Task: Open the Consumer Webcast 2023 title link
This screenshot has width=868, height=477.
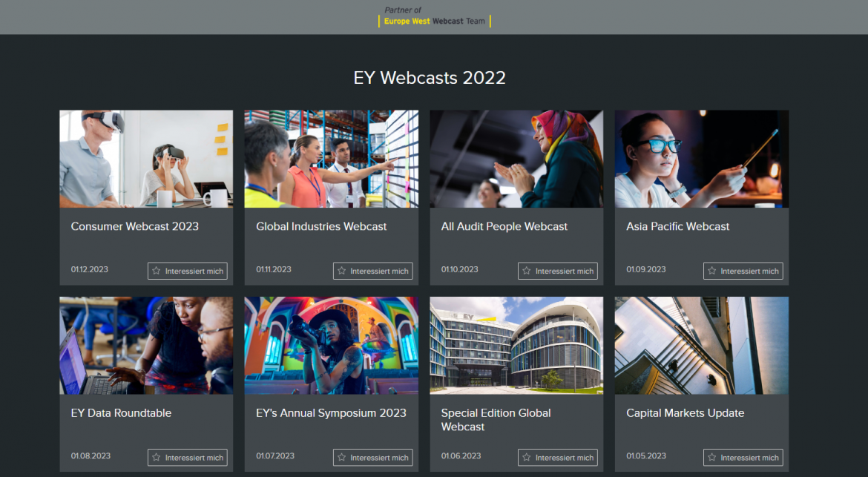Action: point(134,226)
